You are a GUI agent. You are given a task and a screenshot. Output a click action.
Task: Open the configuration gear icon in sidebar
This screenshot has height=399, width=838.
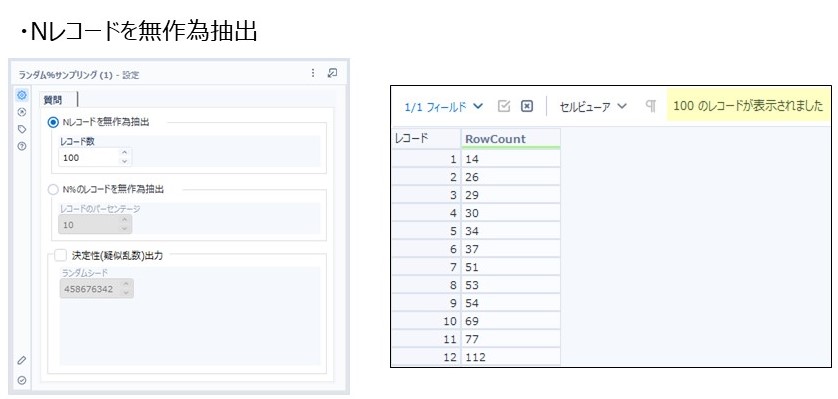(x=22, y=95)
